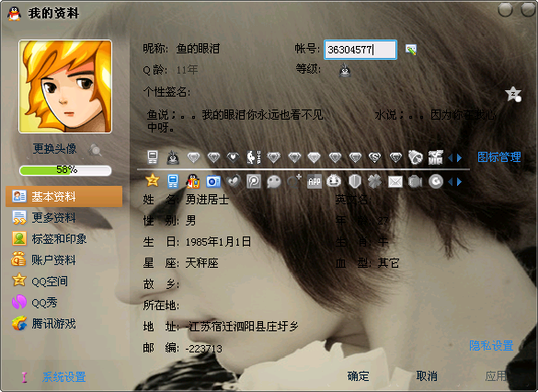The height and width of the screenshot is (392, 538).
Task: Click the blue mobile phone icon in lower row
Action: click(x=173, y=181)
